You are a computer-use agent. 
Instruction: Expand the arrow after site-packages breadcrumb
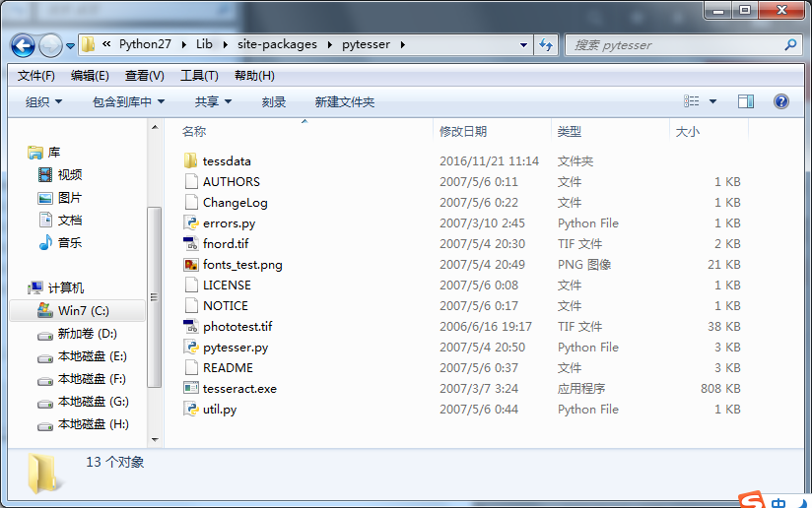tap(329, 45)
